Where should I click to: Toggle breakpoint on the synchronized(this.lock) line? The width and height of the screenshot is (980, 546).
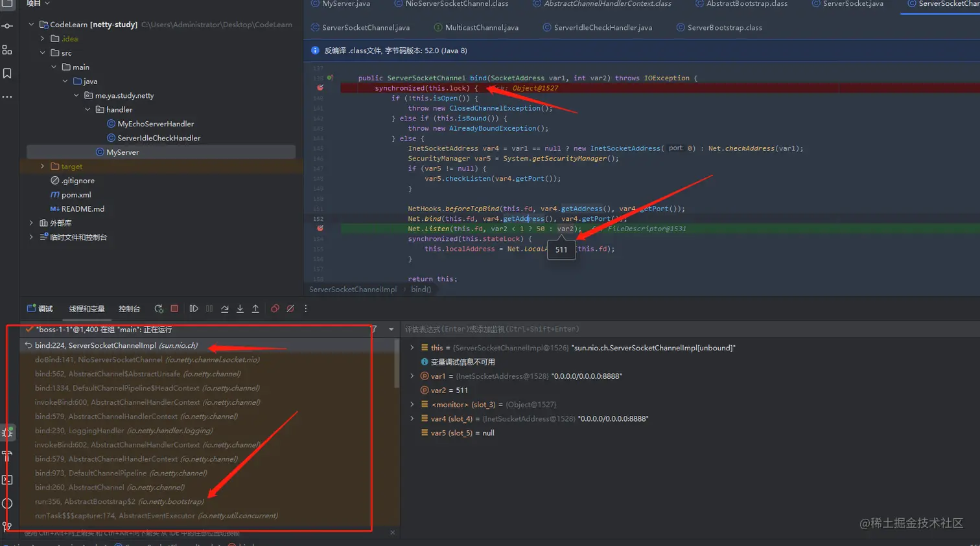[320, 88]
